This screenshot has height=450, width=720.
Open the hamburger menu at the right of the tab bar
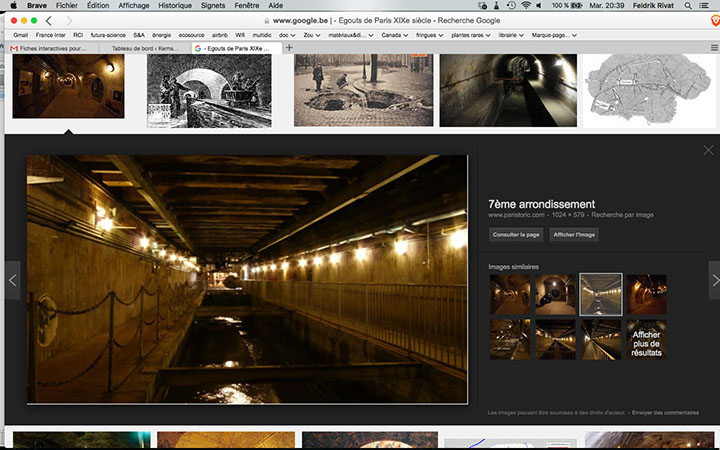click(713, 47)
